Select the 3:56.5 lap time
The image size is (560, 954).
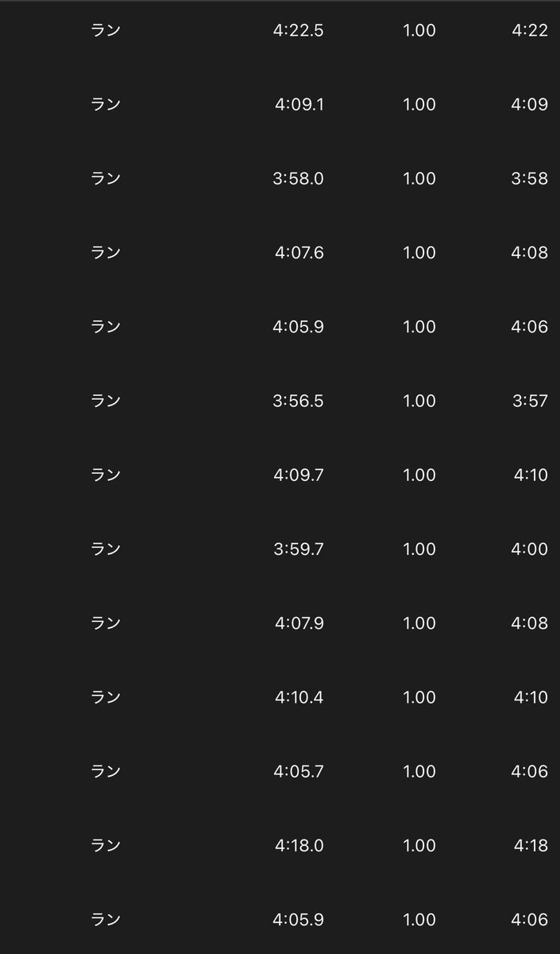298,401
